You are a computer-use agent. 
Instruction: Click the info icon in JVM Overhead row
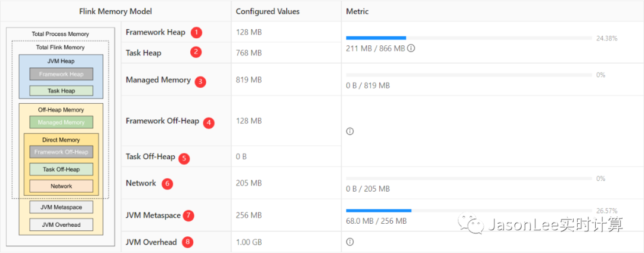pyautogui.click(x=350, y=242)
